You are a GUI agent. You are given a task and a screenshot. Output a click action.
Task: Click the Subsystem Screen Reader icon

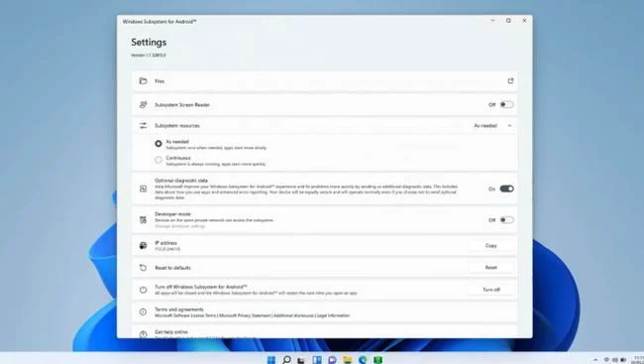(143, 105)
